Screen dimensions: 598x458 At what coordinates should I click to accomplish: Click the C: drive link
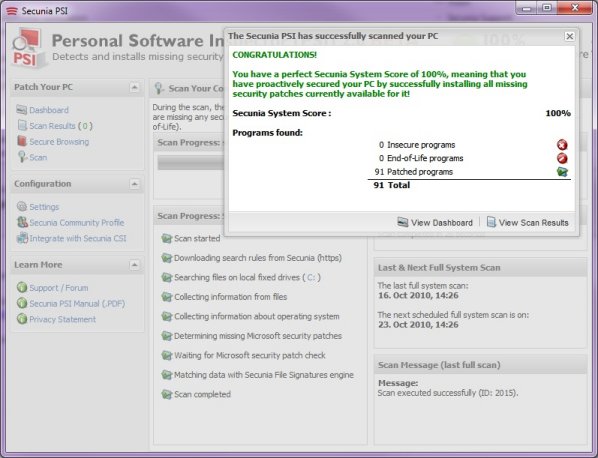pyautogui.click(x=311, y=277)
